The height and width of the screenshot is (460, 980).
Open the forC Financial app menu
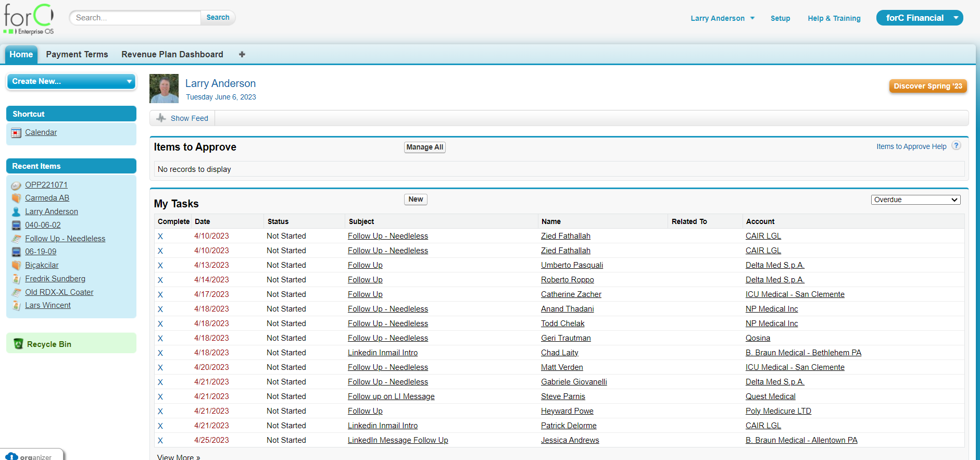pos(919,18)
